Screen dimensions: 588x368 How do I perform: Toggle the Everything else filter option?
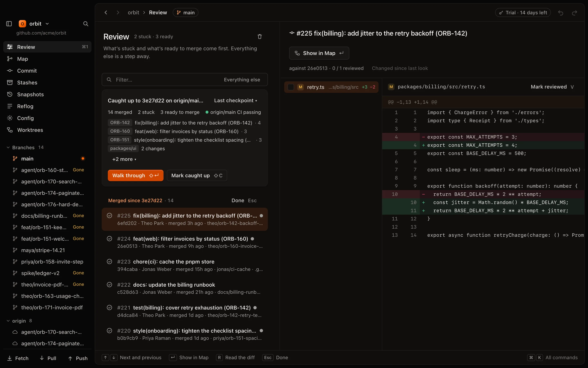[x=242, y=80]
